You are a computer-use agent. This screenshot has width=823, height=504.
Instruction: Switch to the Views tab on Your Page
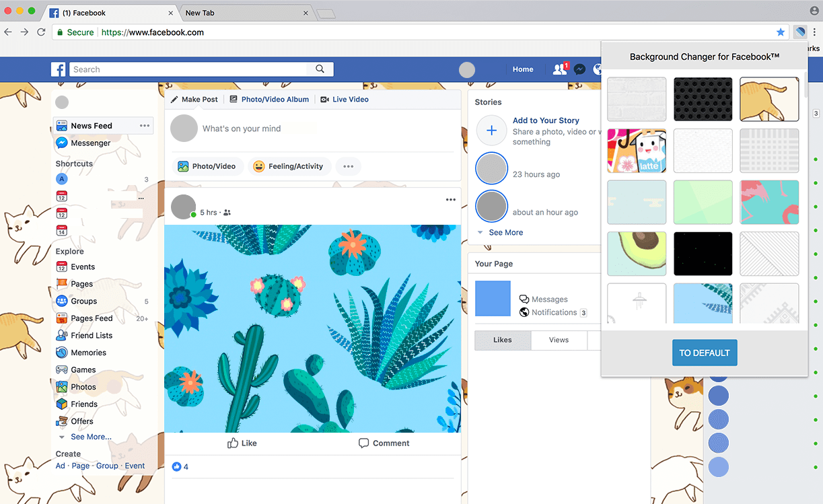pyautogui.click(x=559, y=340)
